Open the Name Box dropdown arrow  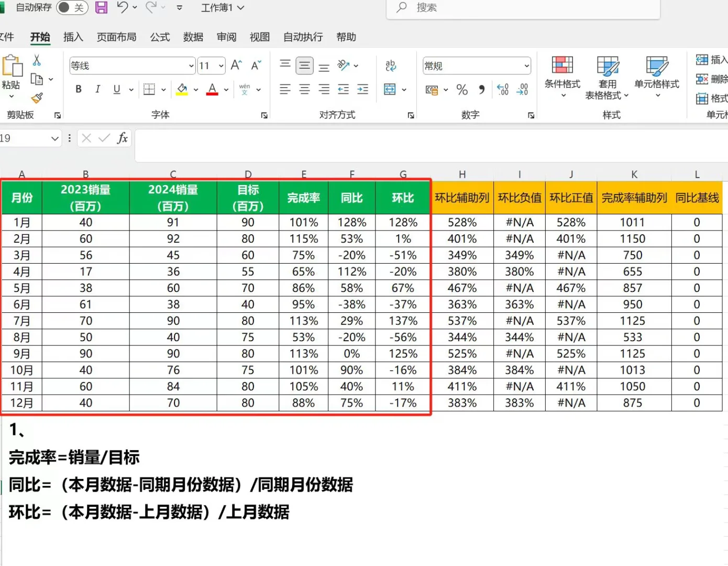pyautogui.click(x=54, y=138)
